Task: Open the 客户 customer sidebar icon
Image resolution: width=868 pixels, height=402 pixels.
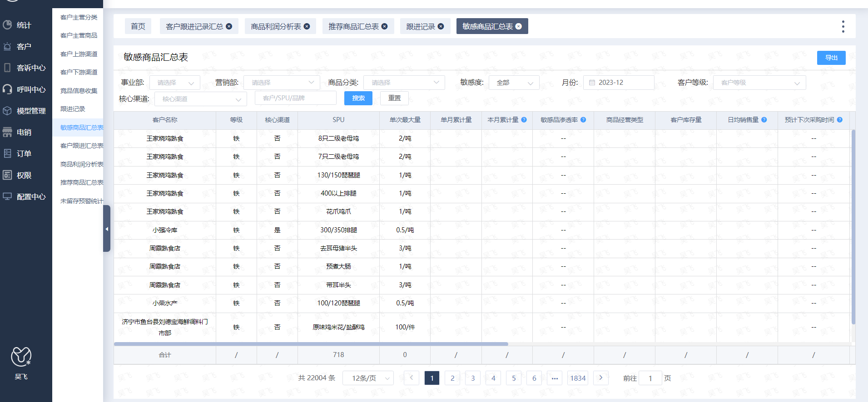Action: 7,46
